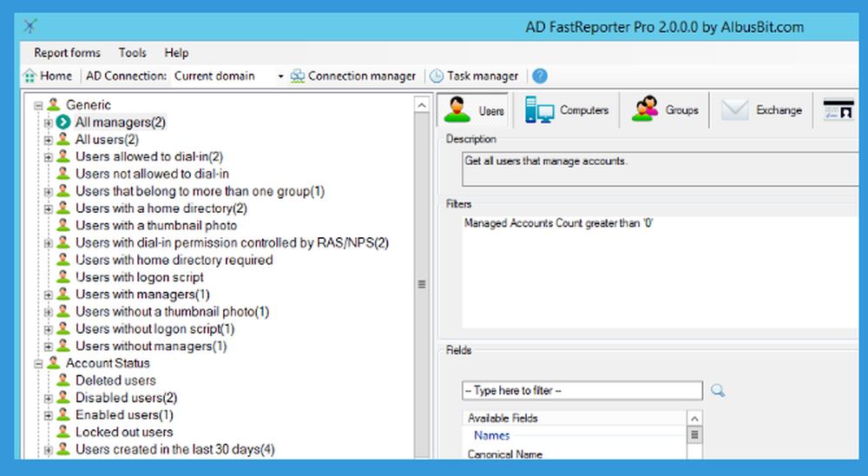The width and height of the screenshot is (868, 476).
Task: Click the partially visible tab after Exchange
Action: (x=838, y=109)
